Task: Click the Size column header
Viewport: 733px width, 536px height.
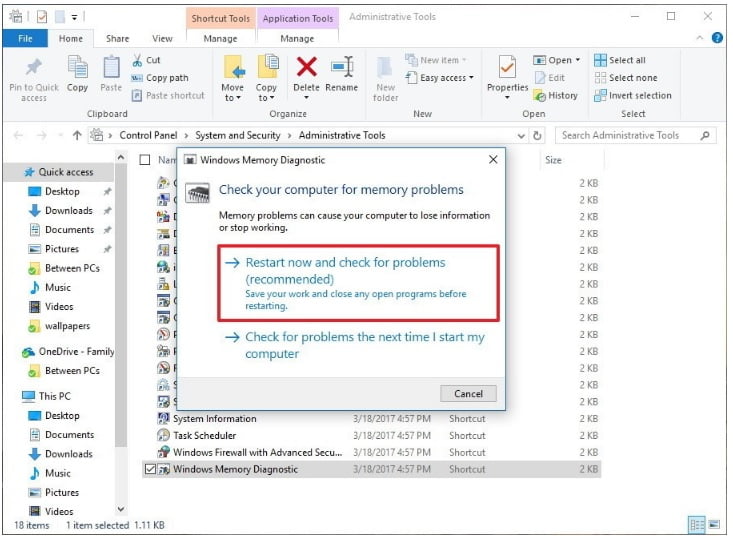Action: click(x=553, y=160)
